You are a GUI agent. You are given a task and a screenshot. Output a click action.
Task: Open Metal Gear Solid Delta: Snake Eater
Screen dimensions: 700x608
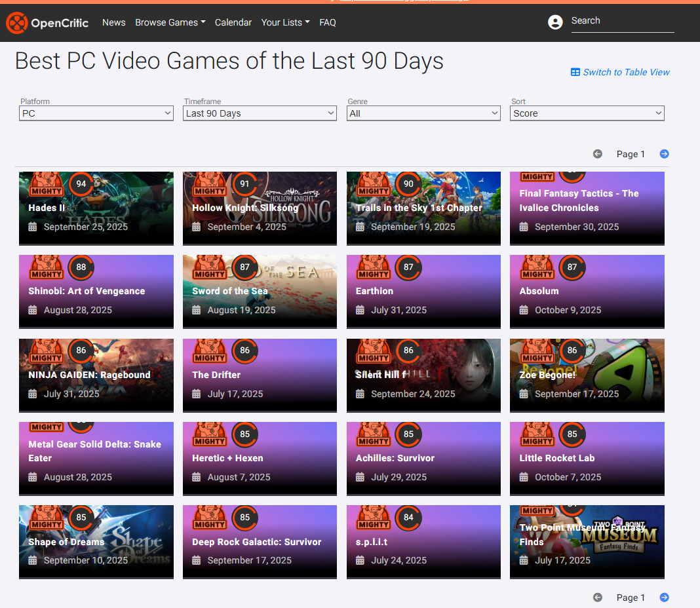pos(94,451)
